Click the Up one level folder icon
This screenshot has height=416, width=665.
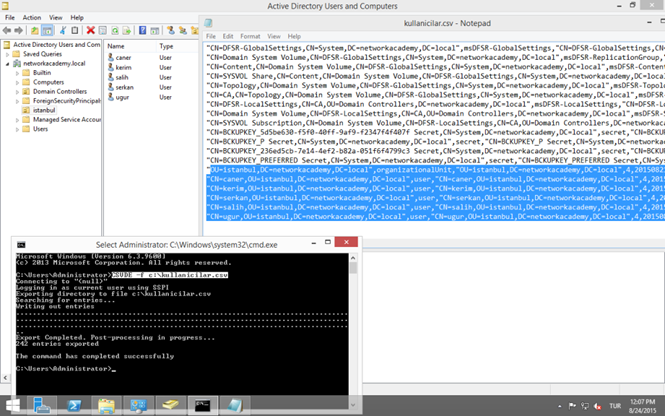[x=34, y=31]
